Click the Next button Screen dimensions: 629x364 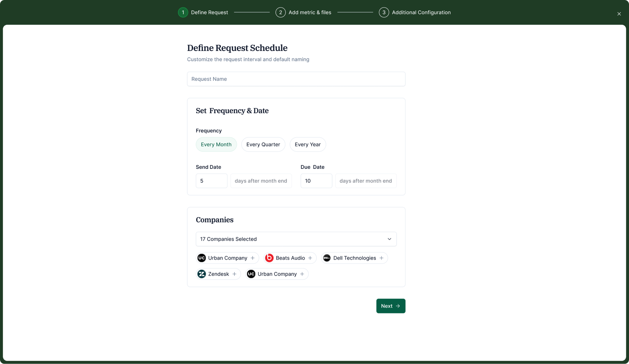point(391,306)
